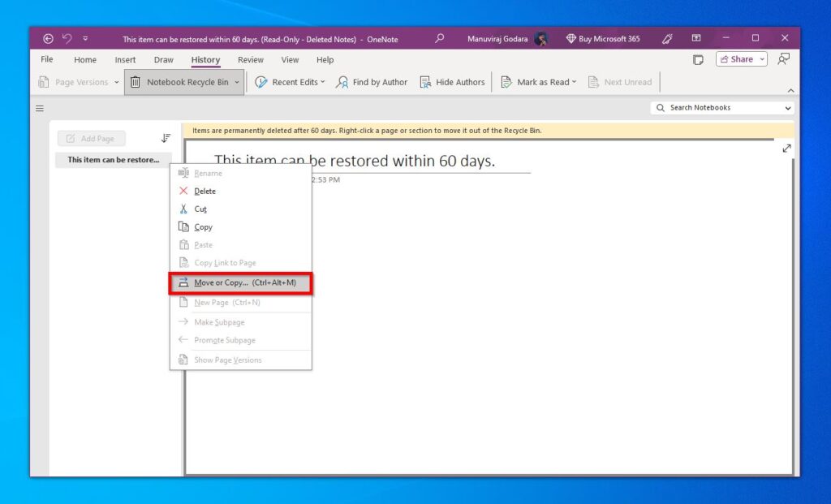Click the search icon in the title bar
The width and height of the screenshot is (831, 504).
439,38
